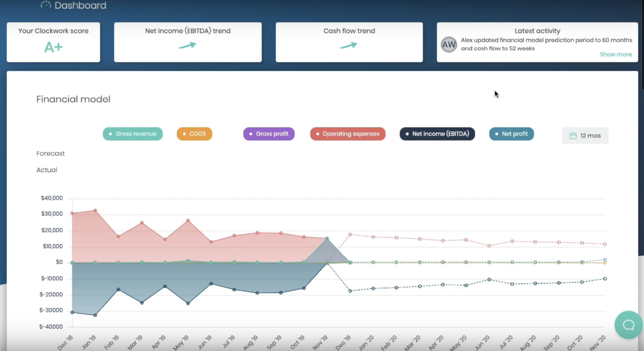Click the Dec '19 forecast EBITDA point

click(x=350, y=291)
